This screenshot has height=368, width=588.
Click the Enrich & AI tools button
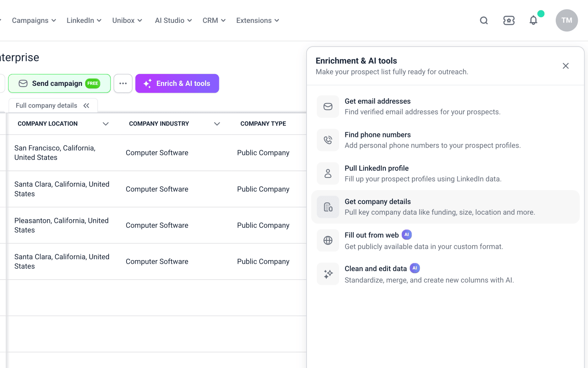pos(177,83)
